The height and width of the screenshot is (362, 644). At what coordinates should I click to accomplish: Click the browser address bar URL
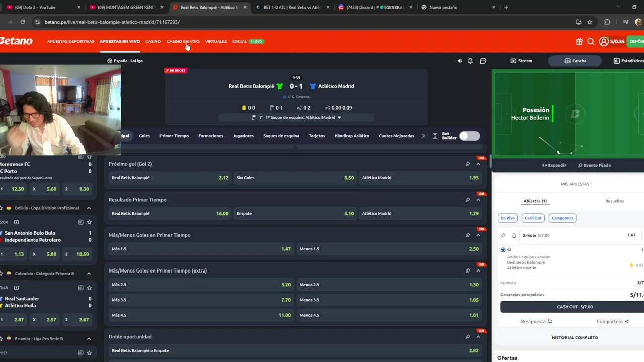click(112, 22)
